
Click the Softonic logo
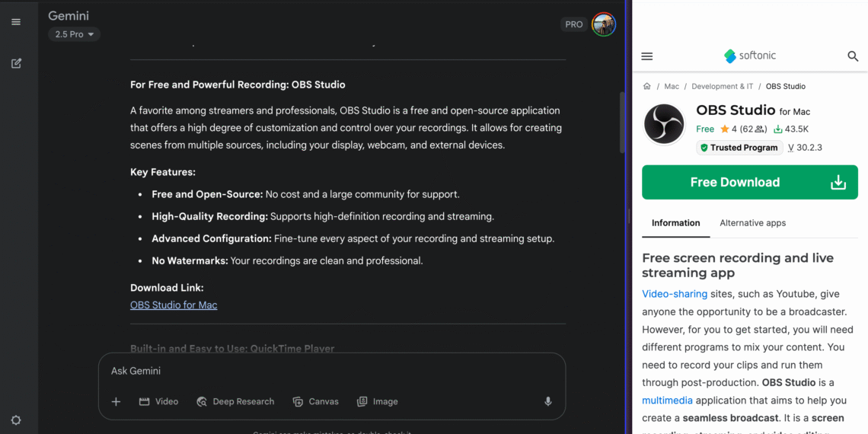click(x=750, y=56)
